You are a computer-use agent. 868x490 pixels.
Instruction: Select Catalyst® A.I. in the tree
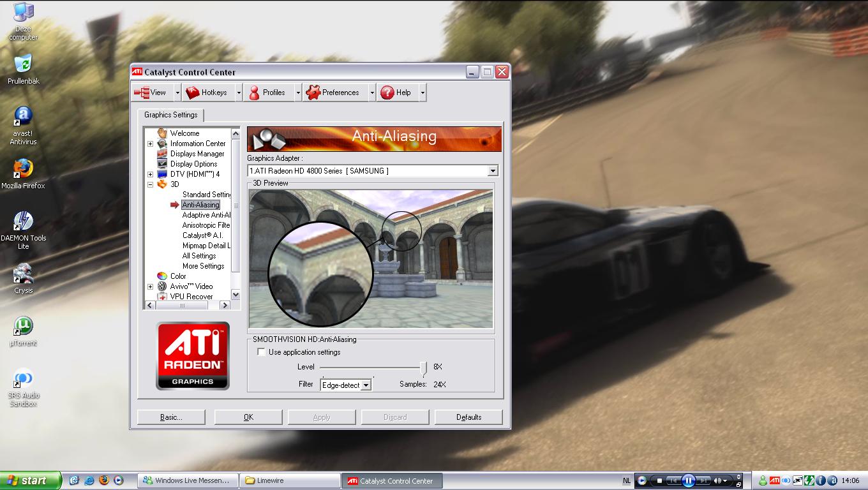pos(202,235)
